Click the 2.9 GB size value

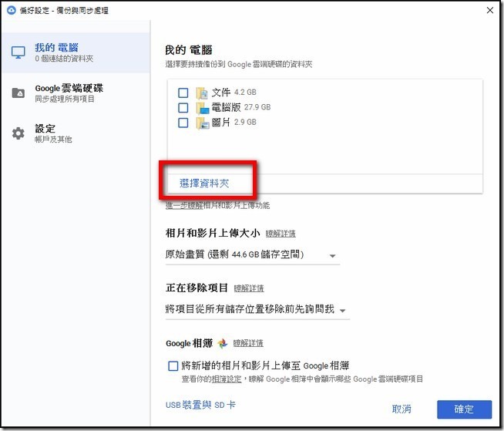tap(245, 123)
